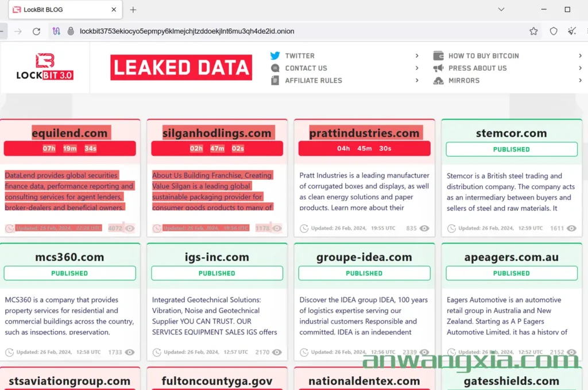Click the Mirrors cloud icon

coord(438,80)
